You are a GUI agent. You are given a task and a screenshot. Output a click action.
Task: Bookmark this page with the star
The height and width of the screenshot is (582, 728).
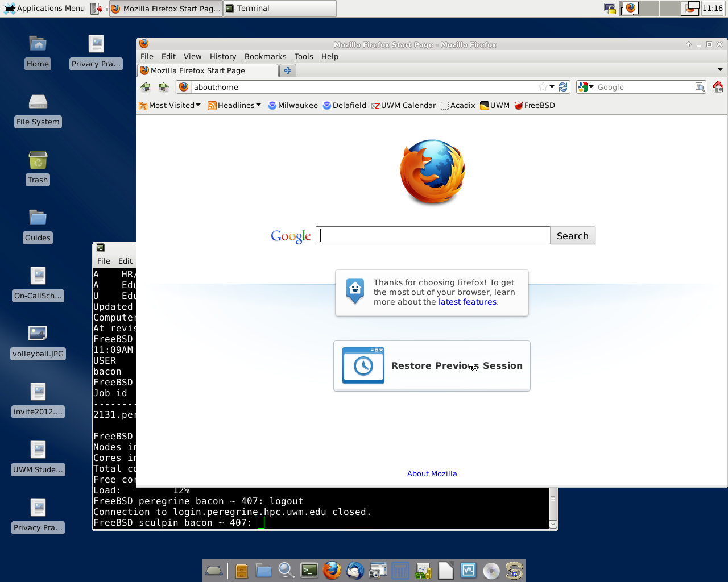pos(543,87)
